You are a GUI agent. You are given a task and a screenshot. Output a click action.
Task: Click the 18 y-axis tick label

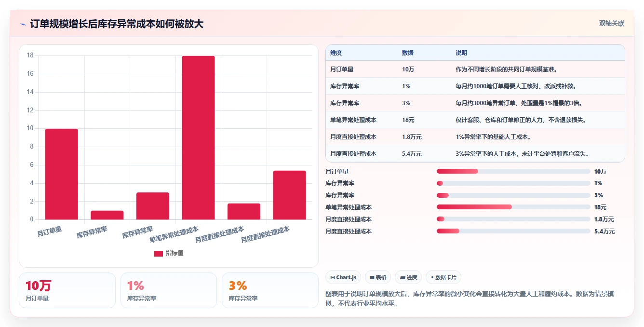[x=30, y=55]
